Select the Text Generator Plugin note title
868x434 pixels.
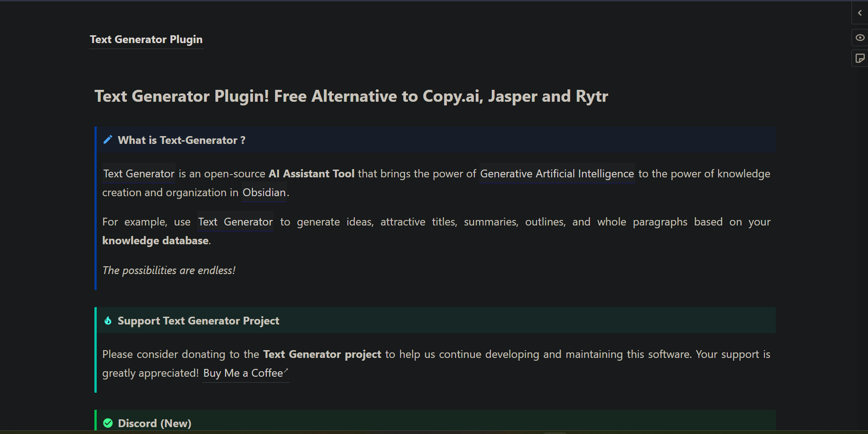point(146,39)
